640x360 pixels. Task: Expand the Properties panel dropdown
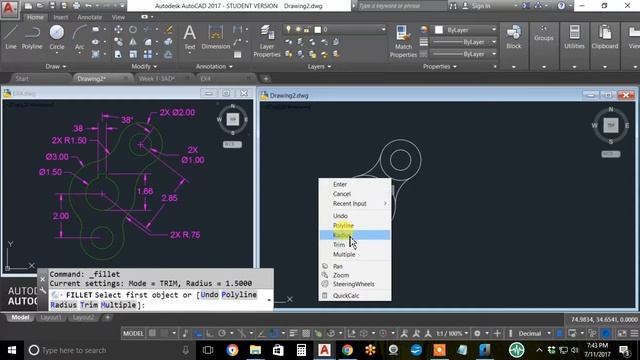pos(440,66)
